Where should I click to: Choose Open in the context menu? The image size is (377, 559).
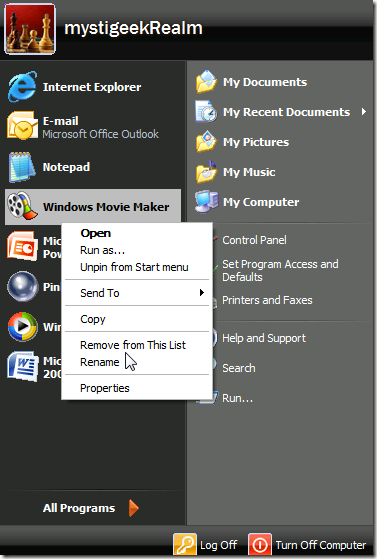tap(96, 233)
